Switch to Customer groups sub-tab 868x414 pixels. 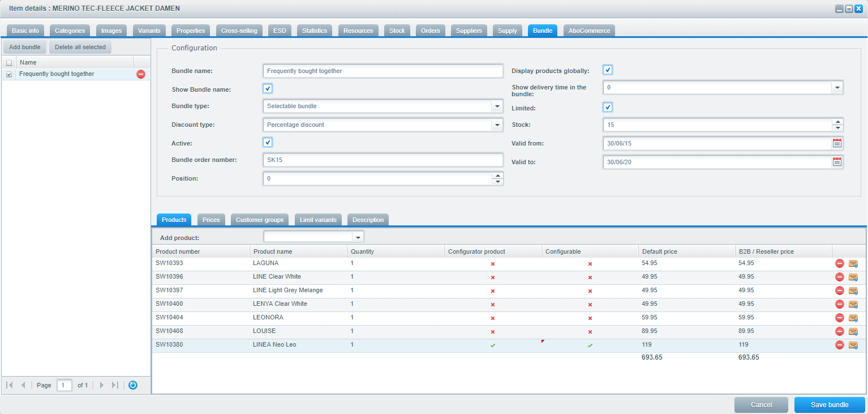point(260,220)
